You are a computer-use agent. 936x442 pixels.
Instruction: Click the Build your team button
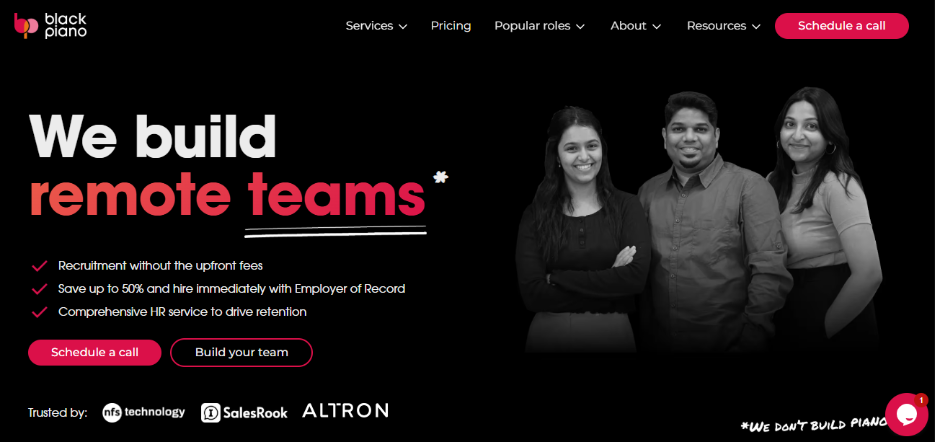pyautogui.click(x=241, y=352)
